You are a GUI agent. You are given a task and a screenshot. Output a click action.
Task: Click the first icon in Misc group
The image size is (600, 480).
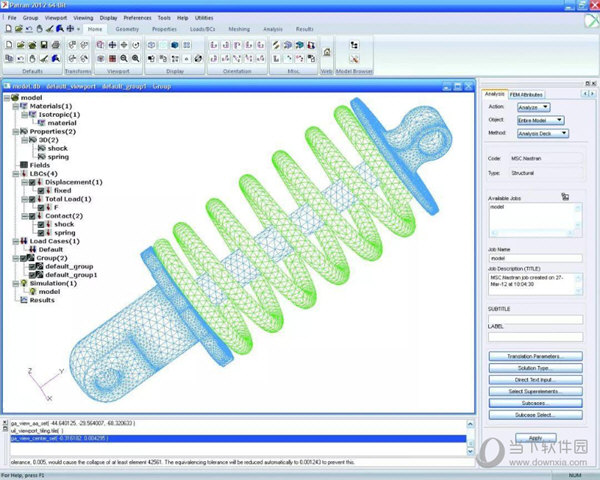(x=276, y=45)
